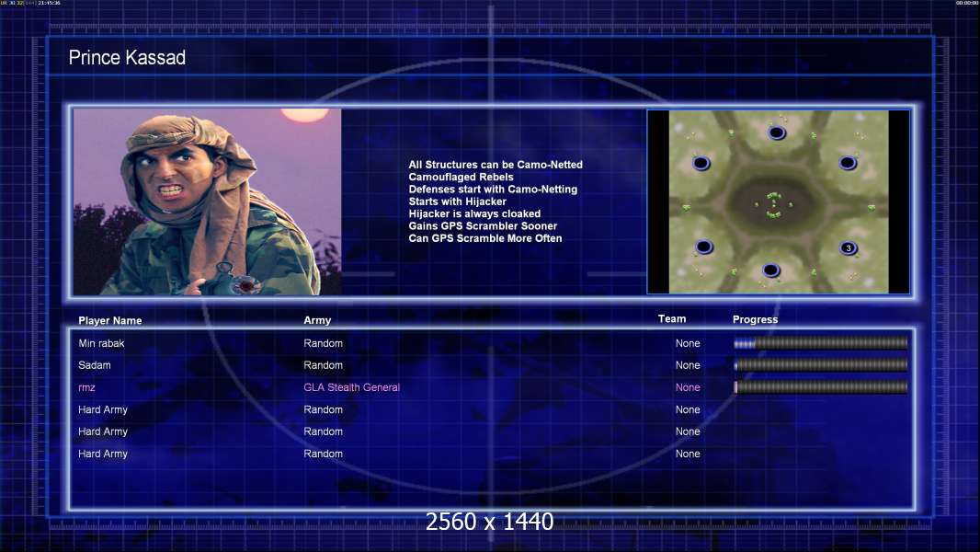Click the map preview thumbnail
This screenshot has height=552, width=980.
[778, 201]
